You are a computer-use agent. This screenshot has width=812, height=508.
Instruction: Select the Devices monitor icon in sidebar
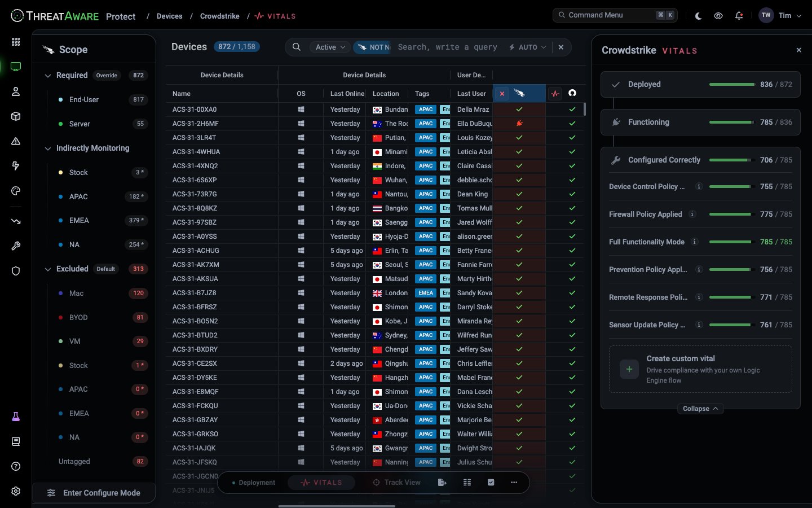(x=16, y=67)
